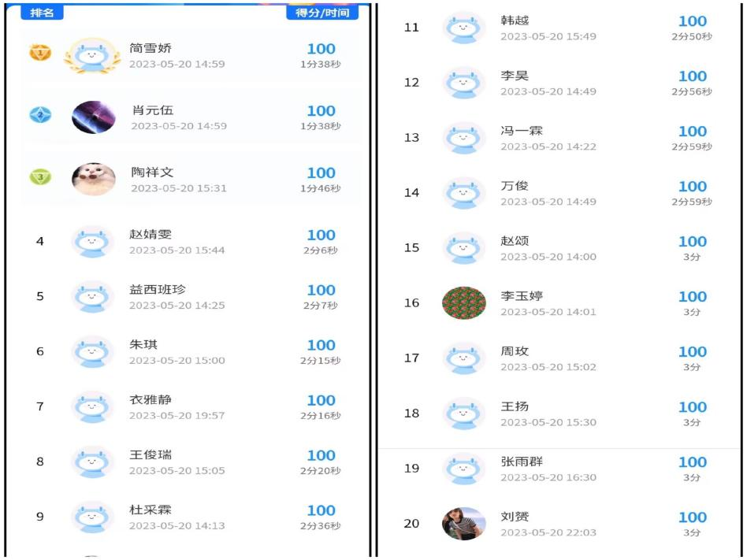Click 王俊瑞's score of 100

[321, 455]
